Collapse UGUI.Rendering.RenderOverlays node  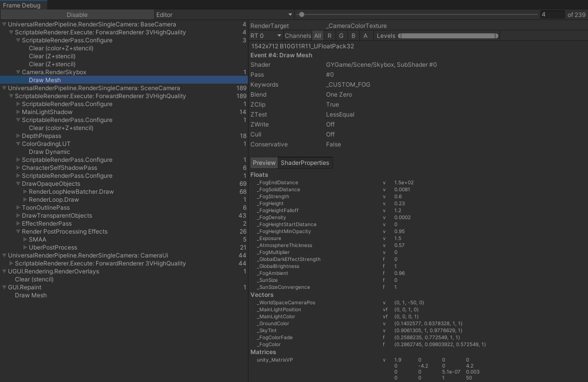click(x=4, y=271)
